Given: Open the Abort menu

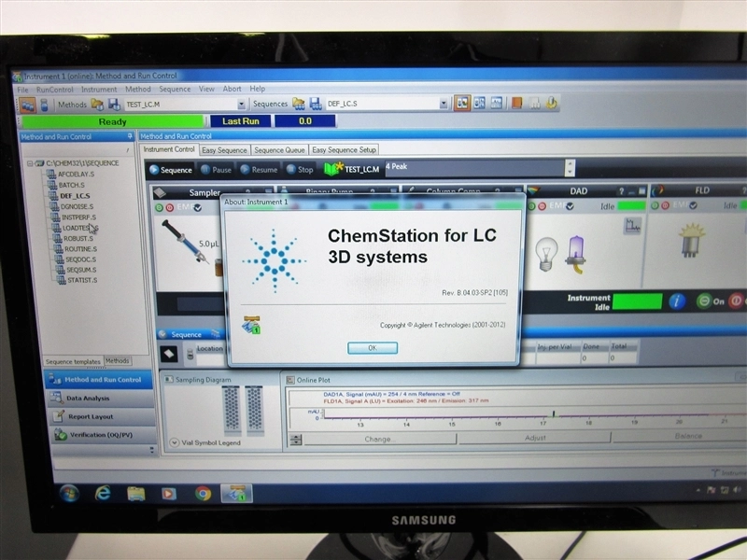Looking at the screenshot, I should 232,89.
